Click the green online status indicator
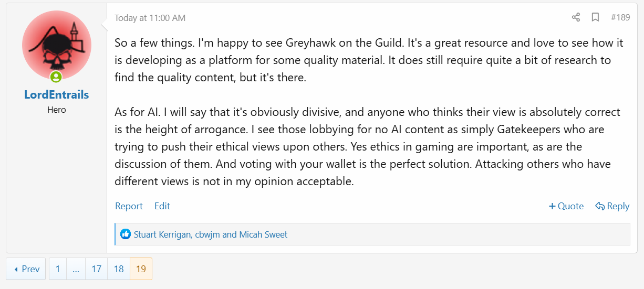Screen dimensions: 644x289 (56, 77)
